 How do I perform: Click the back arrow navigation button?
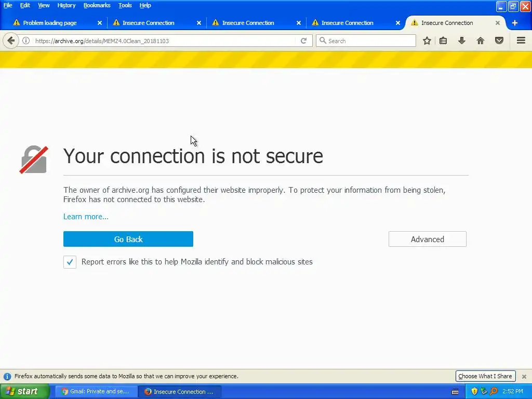click(x=11, y=41)
